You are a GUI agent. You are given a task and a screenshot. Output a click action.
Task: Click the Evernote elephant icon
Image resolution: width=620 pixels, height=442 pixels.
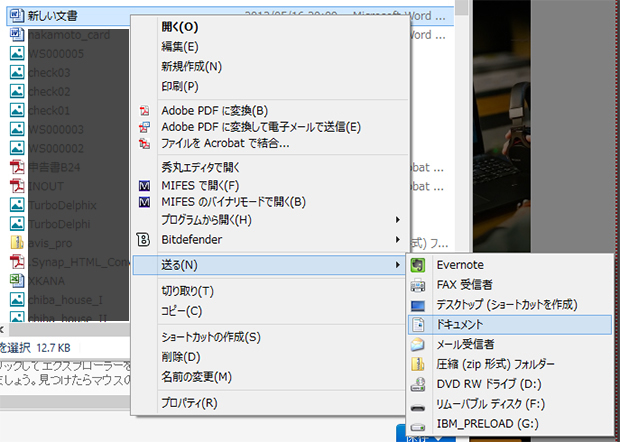(418, 265)
